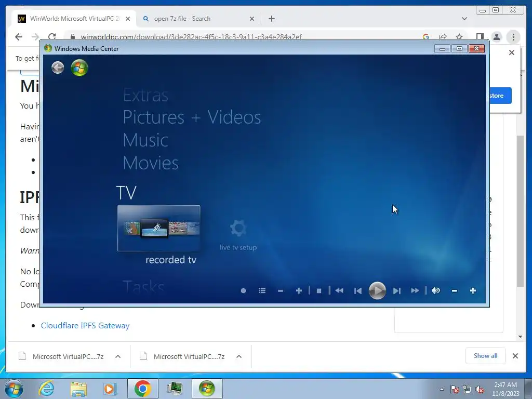
Task: Open Cloudflare IPFS Gateway link
Action: pos(85,326)
